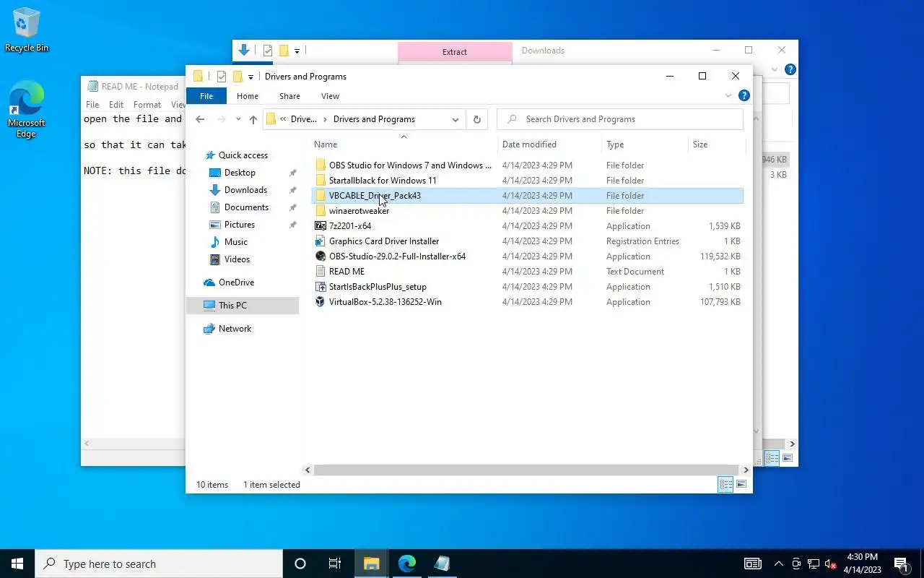924x578 pixels.
Task: Click the Cortana circle on taskbar
Action: pos(300,564)
